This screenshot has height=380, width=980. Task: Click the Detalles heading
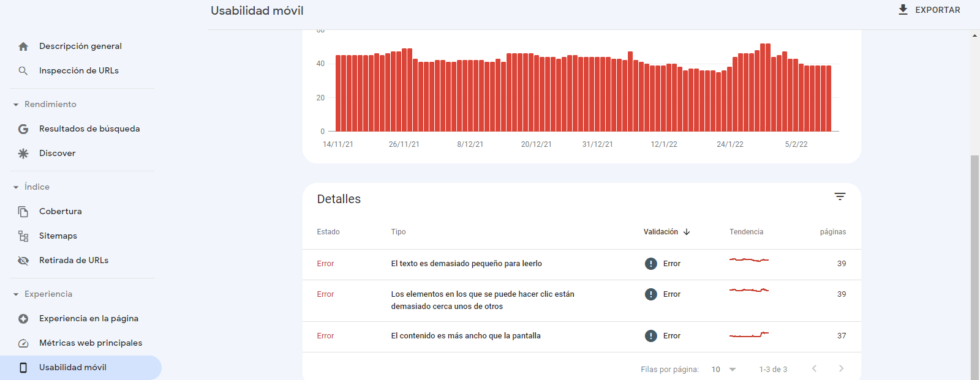coord(339,199)
